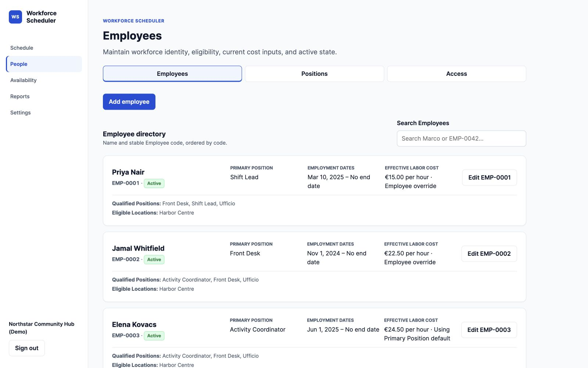
Task: Click Edit EMP-0002 button
Action: pos(489,254)
